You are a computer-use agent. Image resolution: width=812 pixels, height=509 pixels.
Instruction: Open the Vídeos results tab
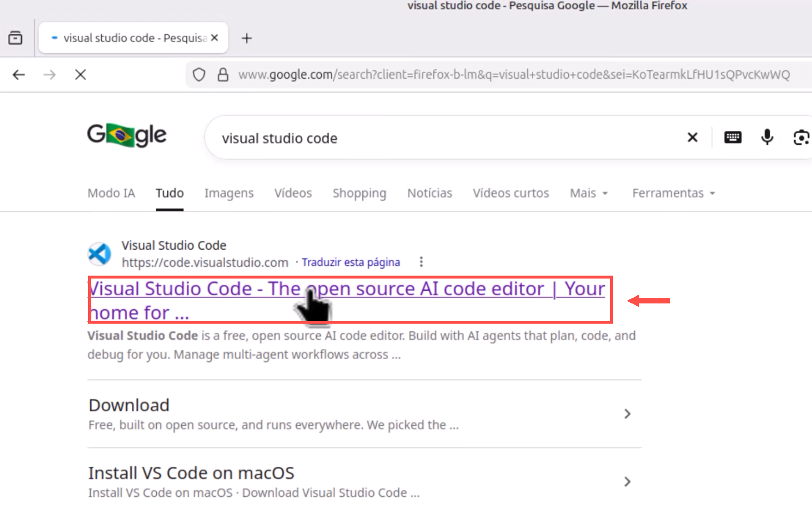click(x=293, y=193)
